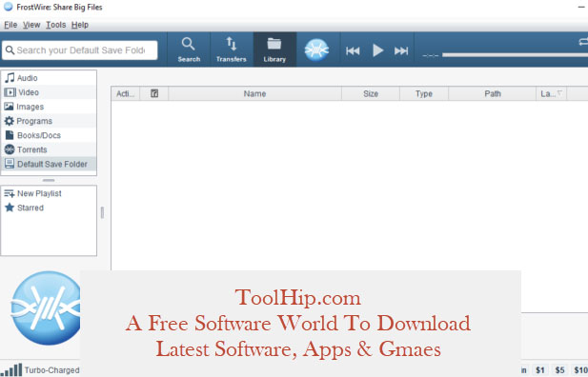
Task: Sort by the Path column
Action: (x=493, y=93)
